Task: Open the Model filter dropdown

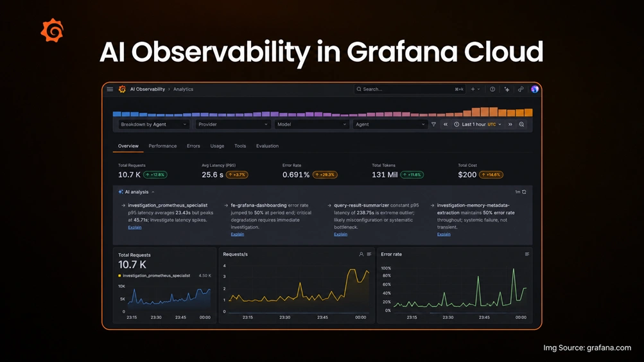Action: 311,125
